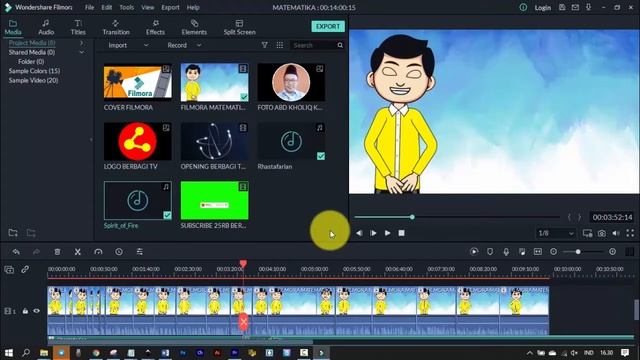The height and width of the screenshot is (360, 640).
Task: Select Sample Video (20)
Action: (33, 80)
